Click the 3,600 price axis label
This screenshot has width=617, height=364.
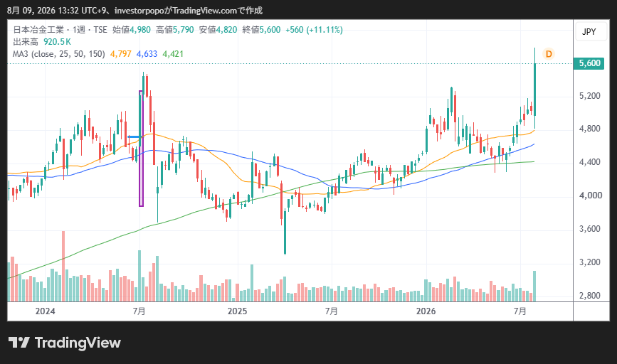click(x=589, y=229)
